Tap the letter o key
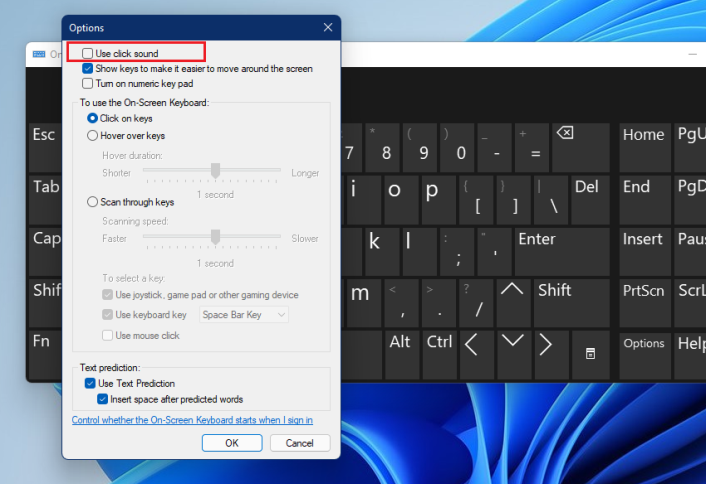 [x=402, y=200]
